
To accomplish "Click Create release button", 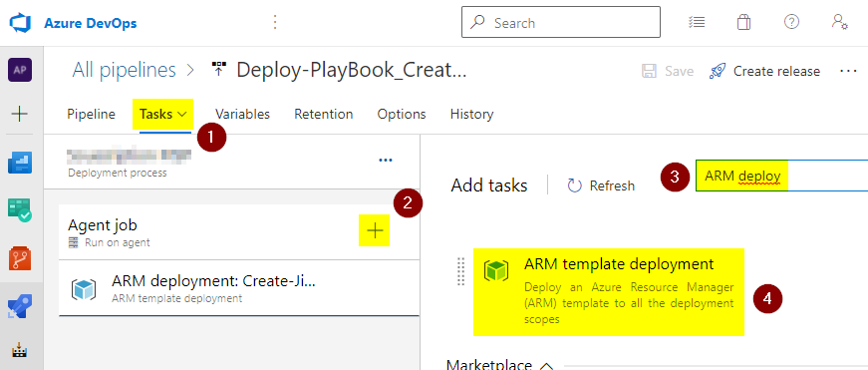I will (x=764, y=72).
